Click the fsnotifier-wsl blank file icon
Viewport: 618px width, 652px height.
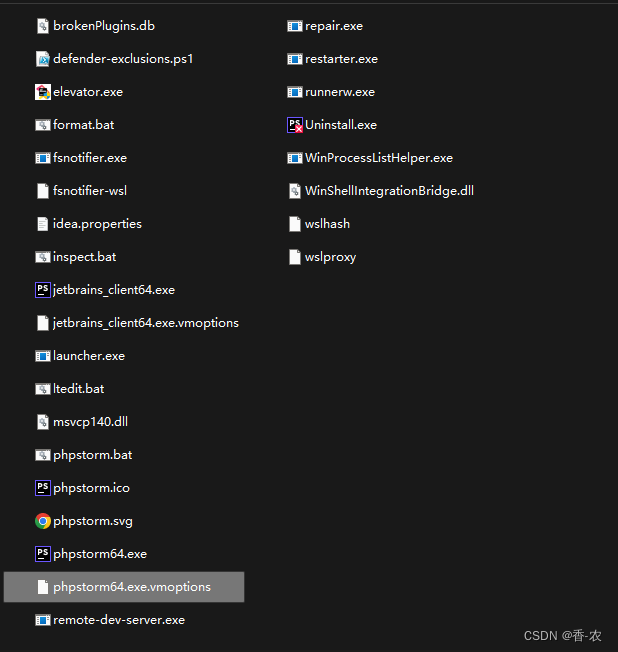[x=43, y=191]
